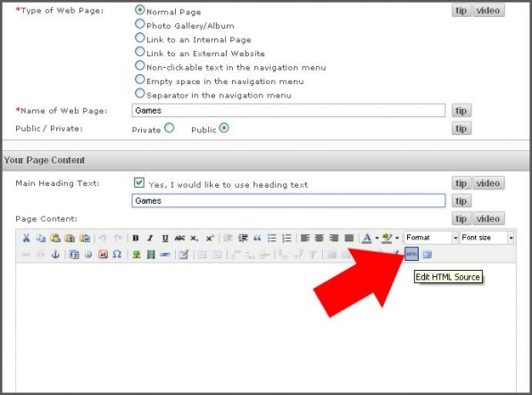Open the special character Omega icon

(117, 255)
